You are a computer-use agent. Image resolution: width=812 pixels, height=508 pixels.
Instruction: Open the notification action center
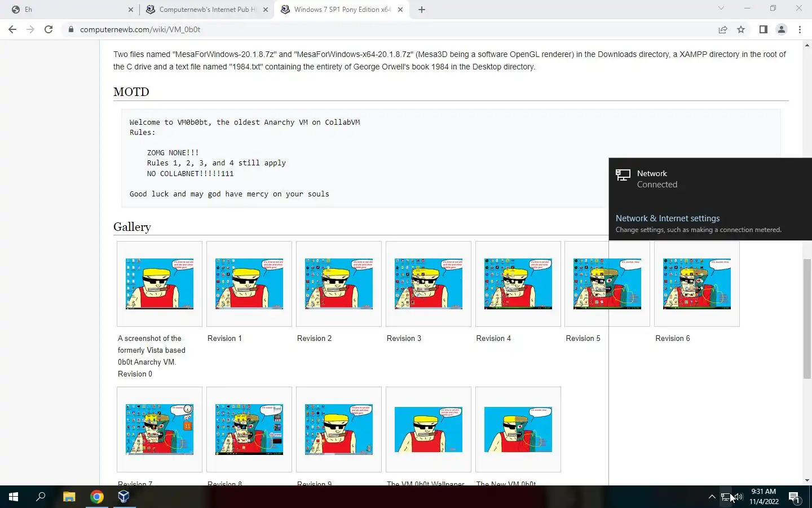pyautogui.click(x=795, y=497)
